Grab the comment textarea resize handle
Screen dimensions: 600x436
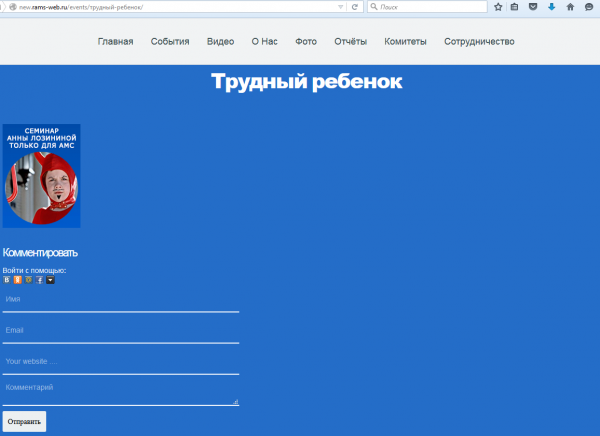[236, 402]
